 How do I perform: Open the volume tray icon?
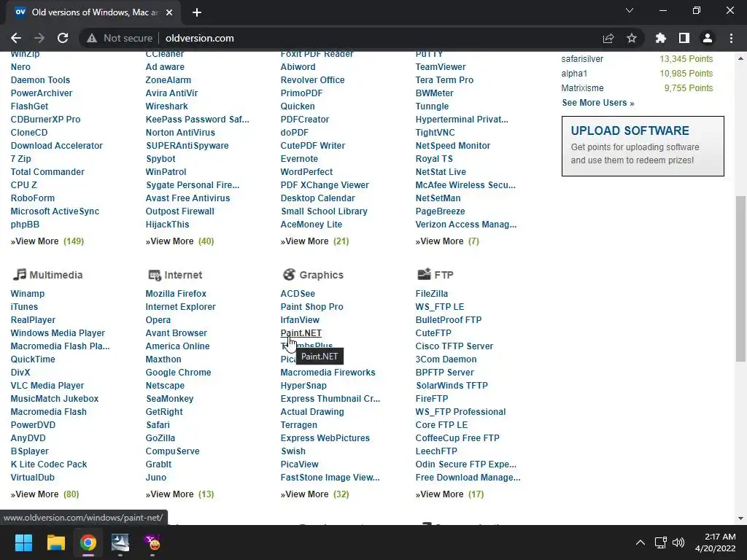[x=678, y=542]
